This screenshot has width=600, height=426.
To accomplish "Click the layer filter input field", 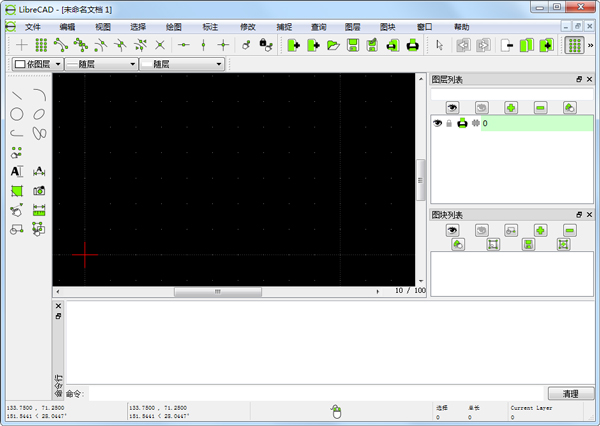I will point(512,94).
